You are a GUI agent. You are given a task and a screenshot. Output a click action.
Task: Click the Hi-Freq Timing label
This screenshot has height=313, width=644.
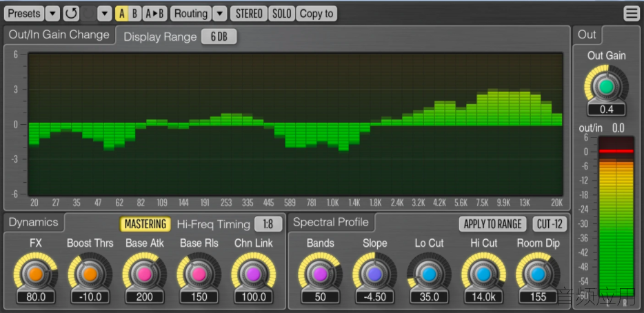tap(213, 224)
